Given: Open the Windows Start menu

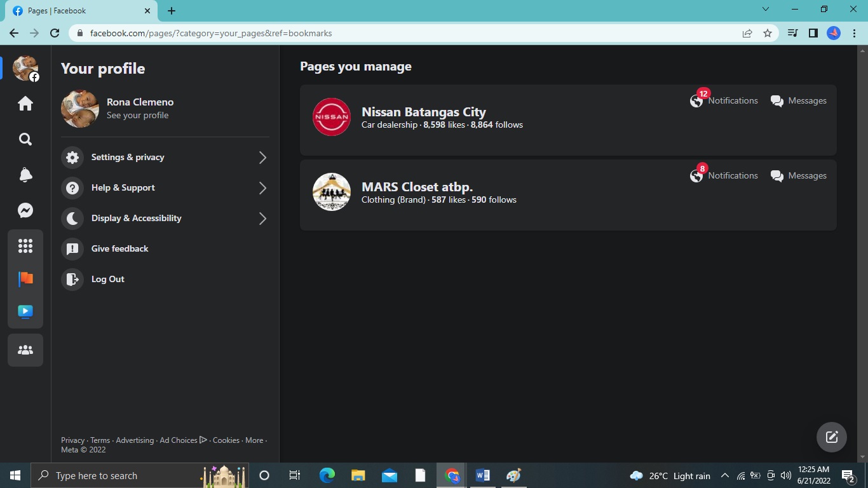Looking at the screenshot, I should coord(15,475).
